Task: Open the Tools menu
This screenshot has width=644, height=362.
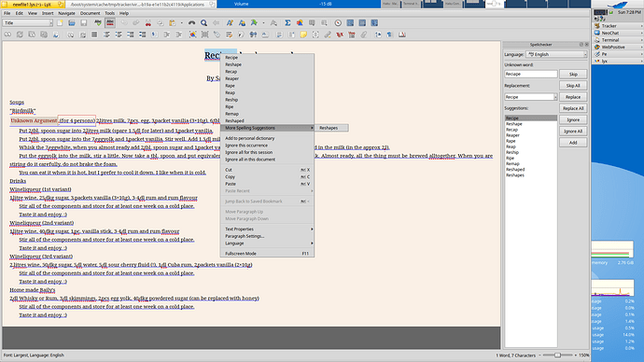Action: (109, 13)
